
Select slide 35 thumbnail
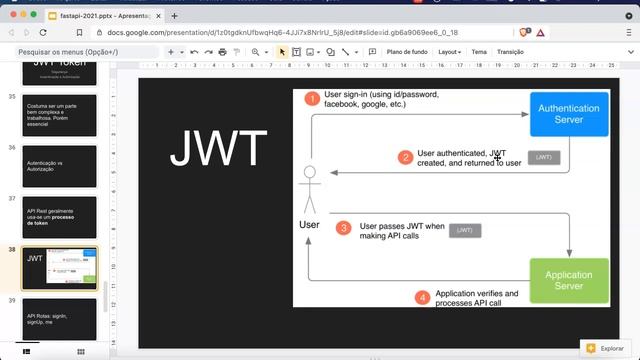click(x=60, y=116)
